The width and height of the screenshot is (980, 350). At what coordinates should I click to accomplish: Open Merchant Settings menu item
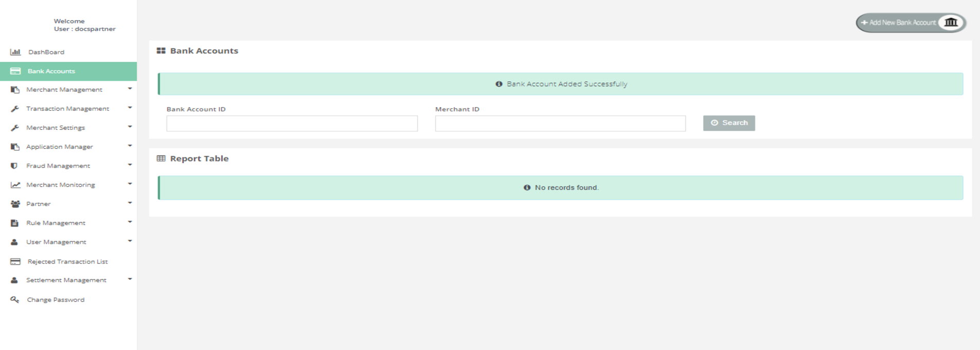56,128
